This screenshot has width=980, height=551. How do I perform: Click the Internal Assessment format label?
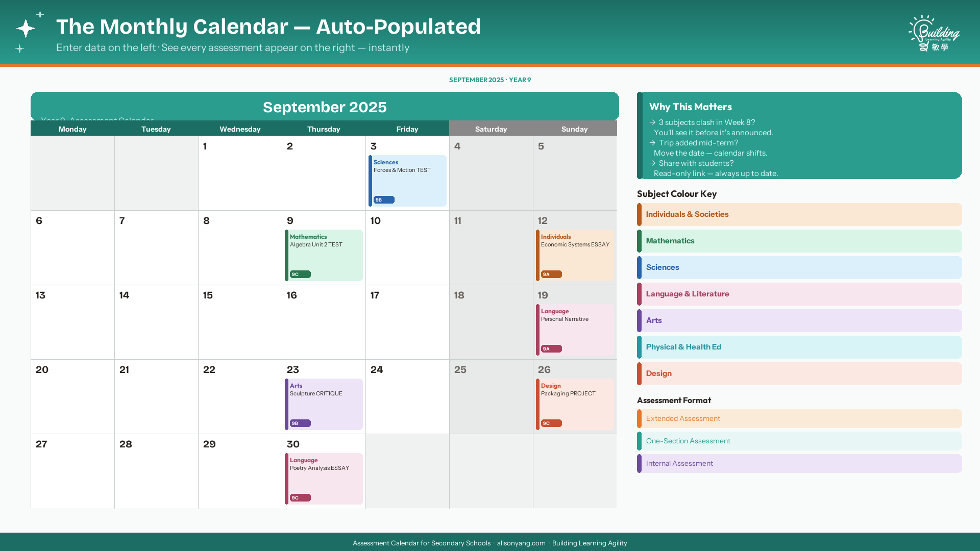point(679,463)
